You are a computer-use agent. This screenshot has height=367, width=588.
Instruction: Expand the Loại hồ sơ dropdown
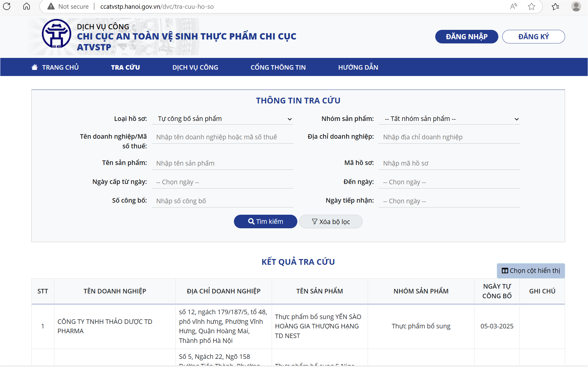click(x=223, y=119)
